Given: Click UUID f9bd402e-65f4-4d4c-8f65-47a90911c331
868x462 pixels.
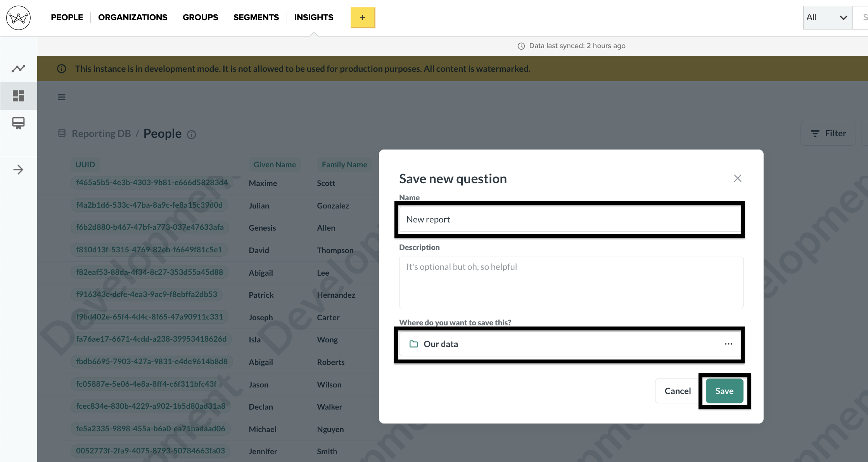Looking at the screenshot, I should pos(149,317).
